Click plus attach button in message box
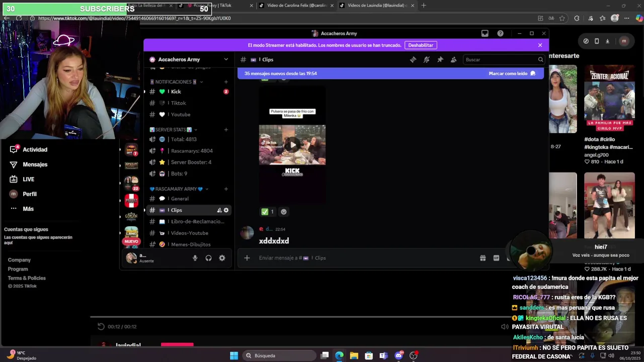The image size is (644, 362). coord(247,258)
